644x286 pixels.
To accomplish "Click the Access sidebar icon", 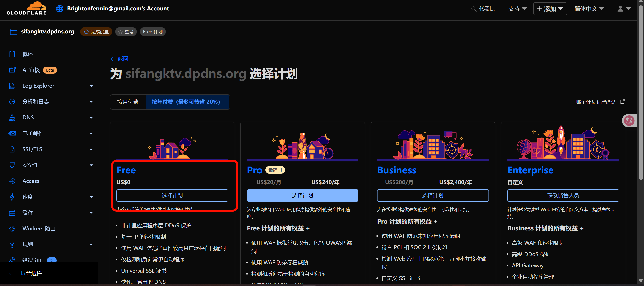I will pos(12,181).
